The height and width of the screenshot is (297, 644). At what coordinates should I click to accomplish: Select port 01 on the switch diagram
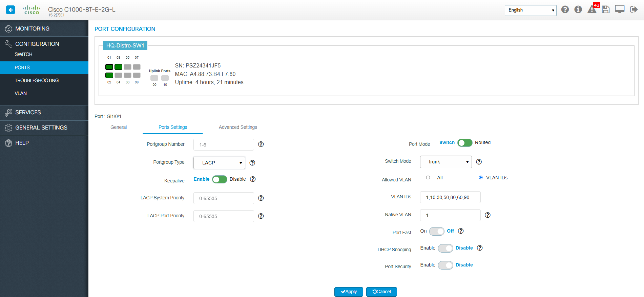coord(109,67)
